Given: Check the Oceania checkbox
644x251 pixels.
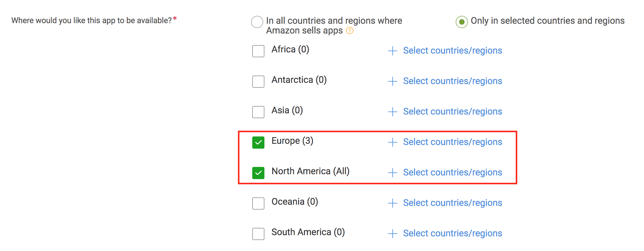Looking at the screenshot, I should 258,203.
